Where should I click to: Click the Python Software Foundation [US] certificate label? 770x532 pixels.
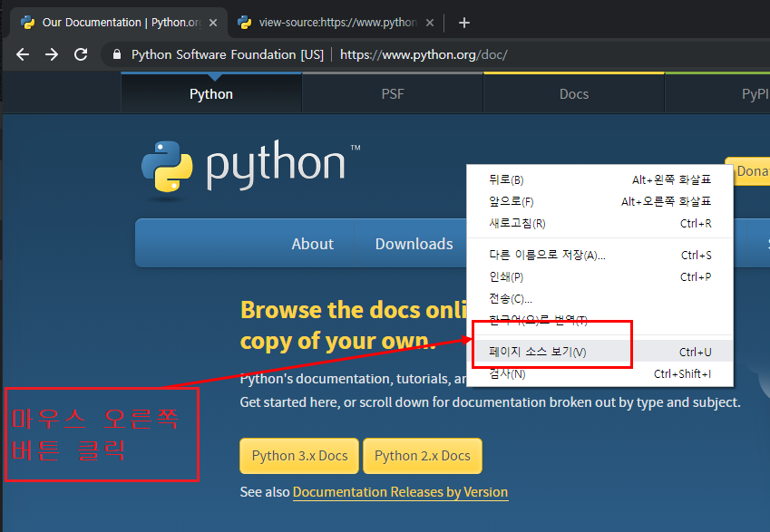pos(228,54)
